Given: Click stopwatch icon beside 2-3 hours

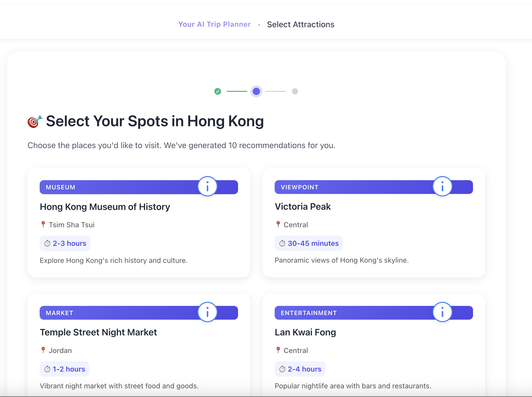Looking at the screenshot, I should (x=47, y=244).
